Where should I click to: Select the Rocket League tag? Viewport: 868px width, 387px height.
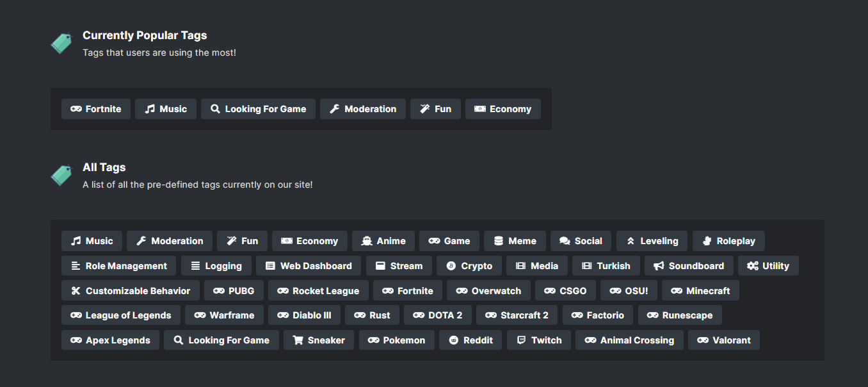click(318, 291)
